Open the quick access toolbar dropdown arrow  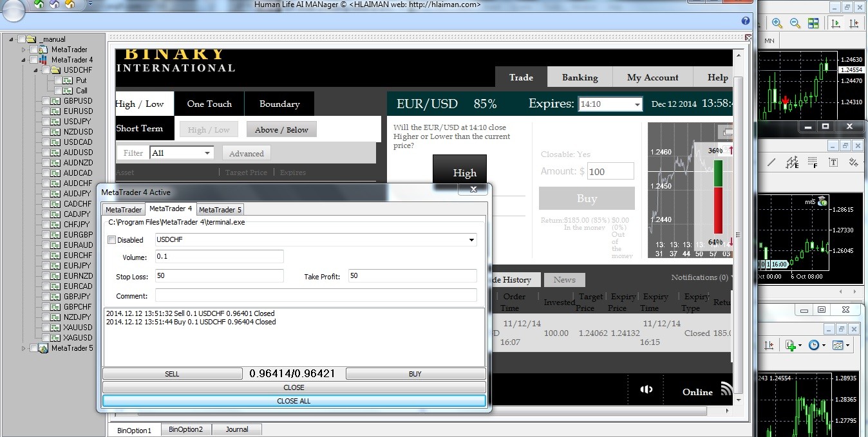pyautogui.click(x=90, y=4)
